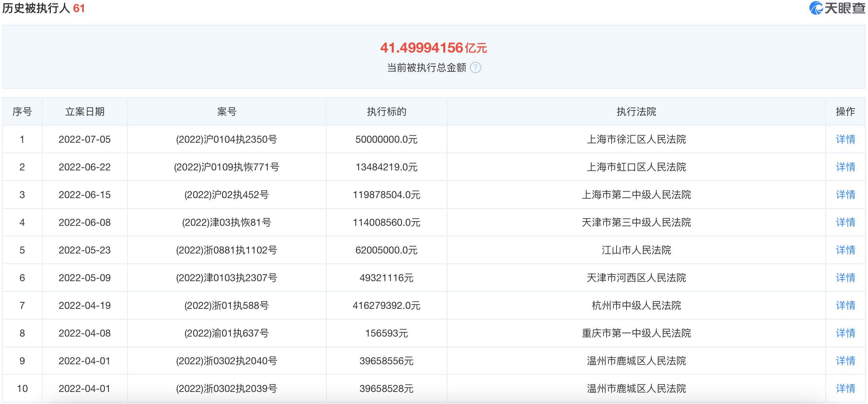Click the Tianyancha logo icon
This screenshot has height=404, width=868.
(816, 8)
